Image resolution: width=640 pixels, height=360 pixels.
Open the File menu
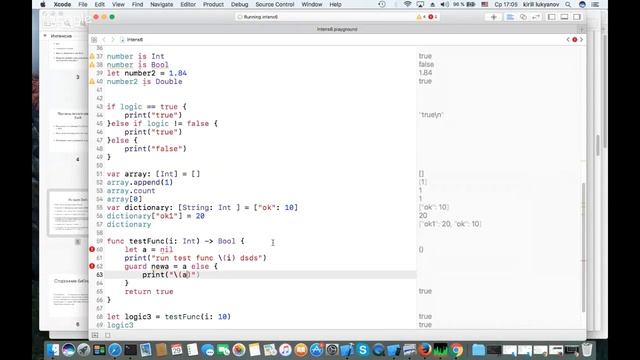(83, 4)
